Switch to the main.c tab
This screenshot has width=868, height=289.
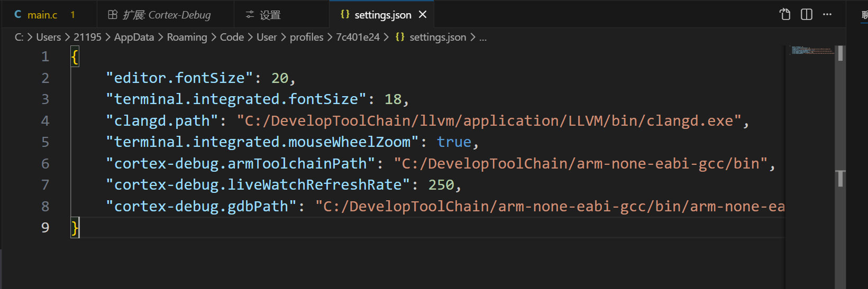49,14
